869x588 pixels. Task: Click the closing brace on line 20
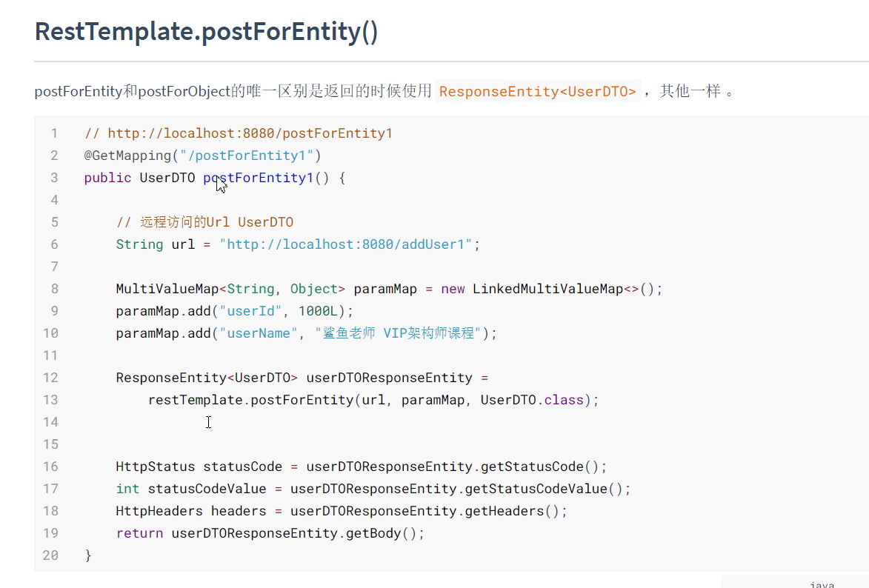point(87,555)
